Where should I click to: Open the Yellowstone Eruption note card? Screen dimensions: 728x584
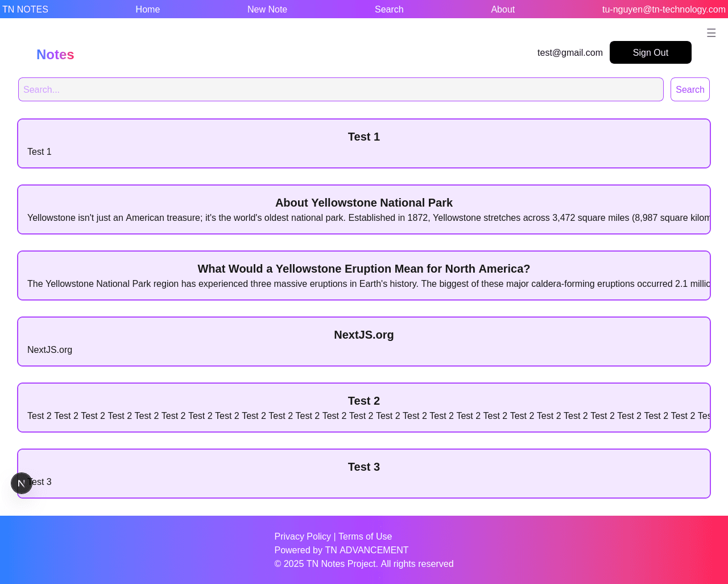pyautogui.click(x=364, y=275)
